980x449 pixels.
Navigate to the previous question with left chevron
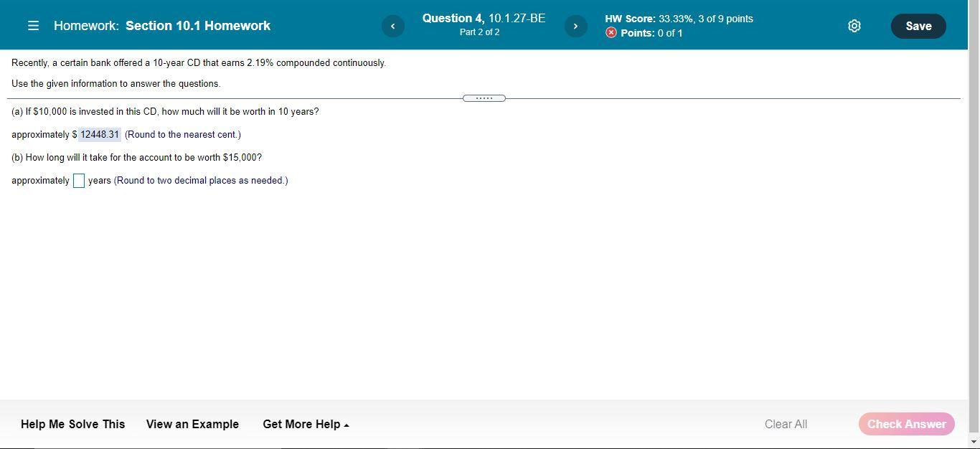(x=392, y=26)
